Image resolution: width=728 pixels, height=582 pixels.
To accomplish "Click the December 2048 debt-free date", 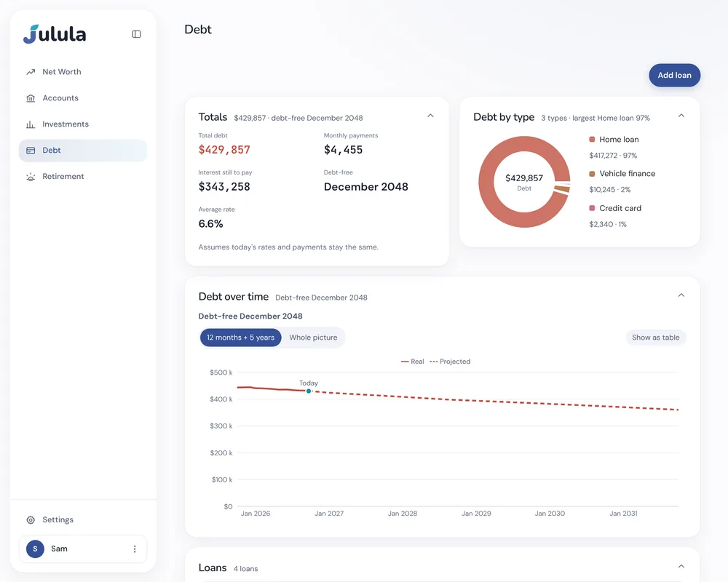I will tap(366, 186).
